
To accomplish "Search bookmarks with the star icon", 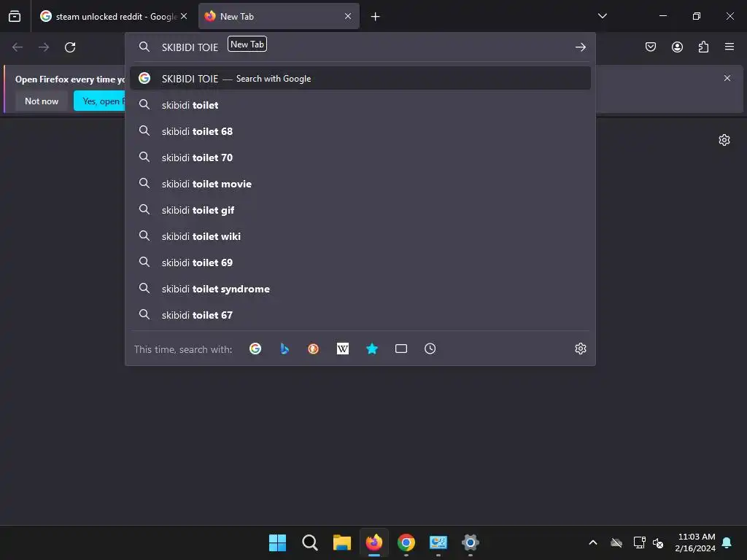I will (x=372, y=349).
